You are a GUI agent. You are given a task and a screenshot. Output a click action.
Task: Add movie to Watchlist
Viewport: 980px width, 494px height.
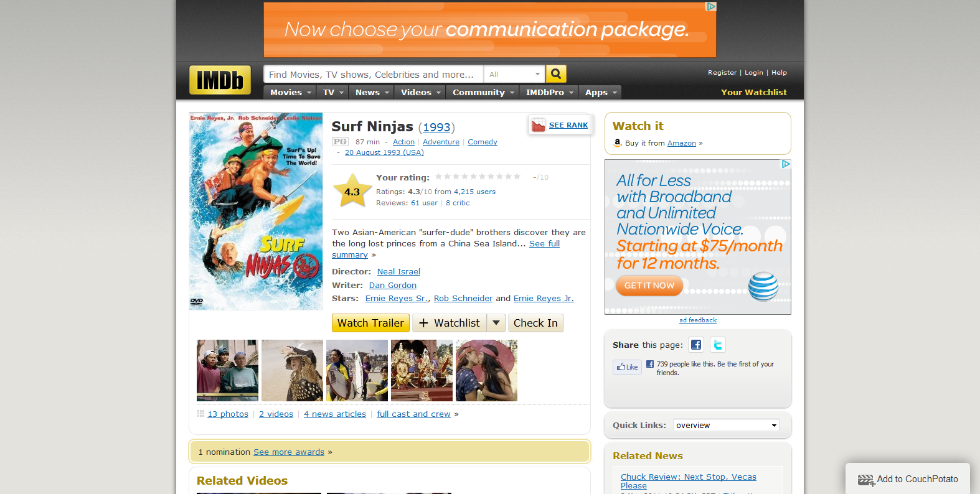[x=450, y=323]
